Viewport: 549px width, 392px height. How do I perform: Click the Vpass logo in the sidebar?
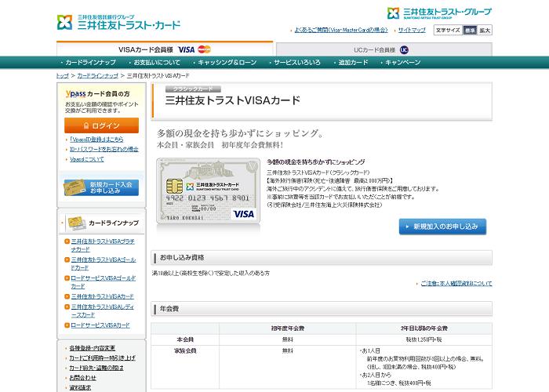[75, 93]
